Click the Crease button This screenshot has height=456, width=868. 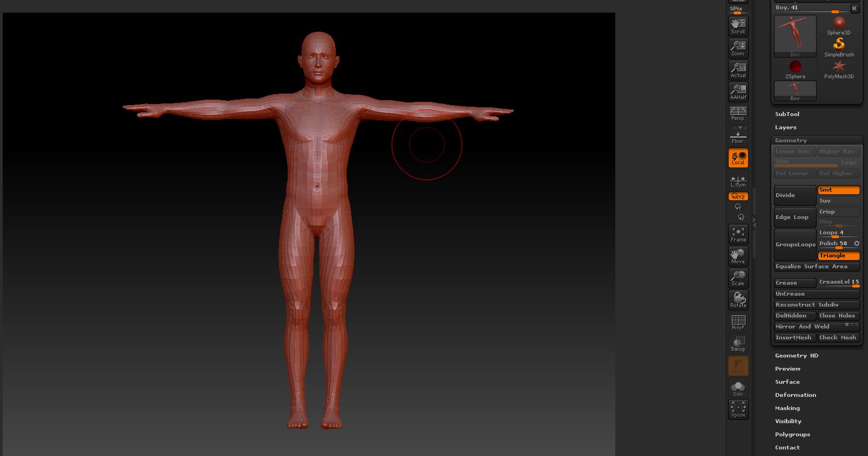795,283
